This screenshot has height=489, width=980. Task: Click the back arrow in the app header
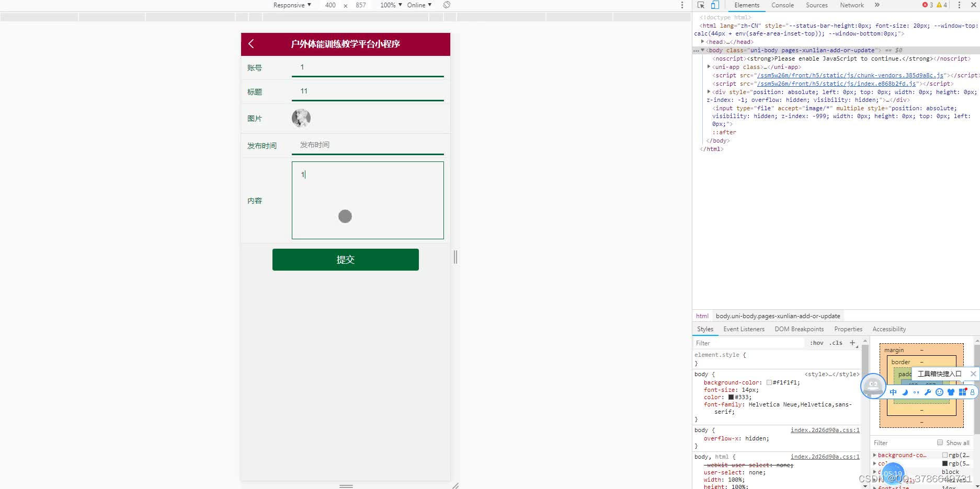(251, 44)
